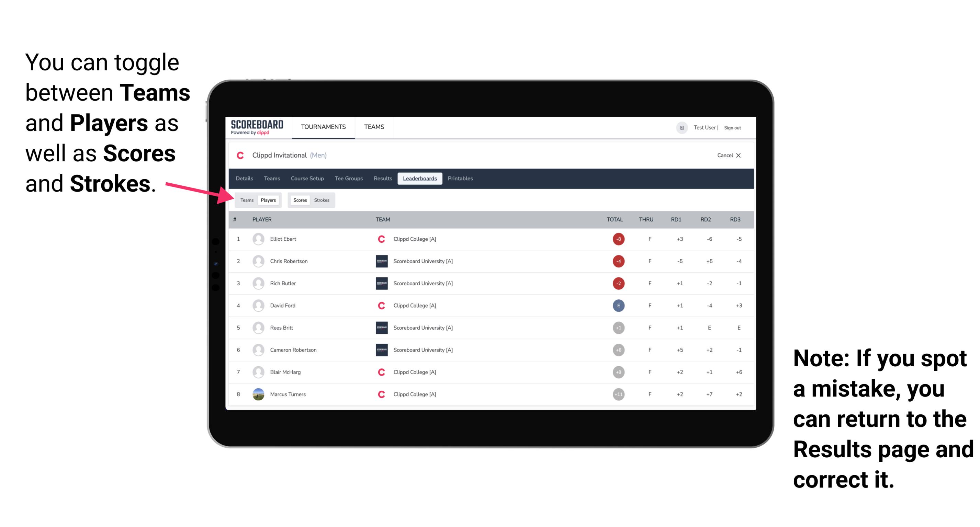Click the Clippd Invitational tournament icon
980x527 pixels.
pyautogui.click(x=243, y=155)
